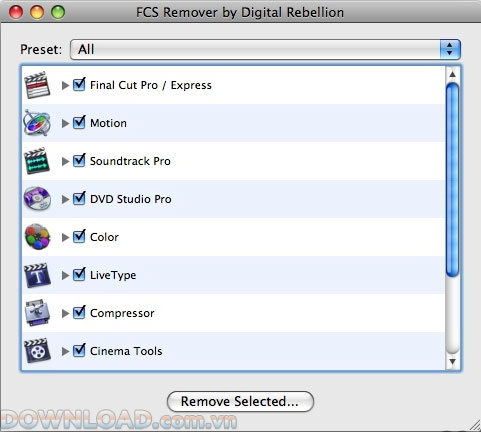Minimize the window with the yellow button
Screen dimensions: 481x432
click(37, 12)
